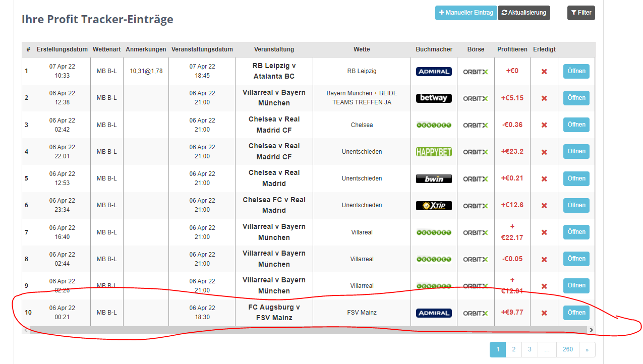
Task: Click bet text Bayern München + BEIDE TEAMS
Action: (x=362, y=98)
